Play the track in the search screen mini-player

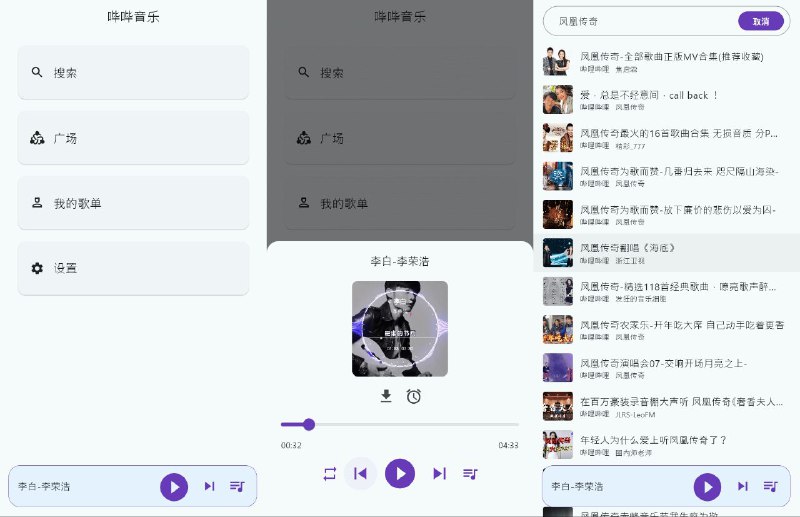pos(707,487)
